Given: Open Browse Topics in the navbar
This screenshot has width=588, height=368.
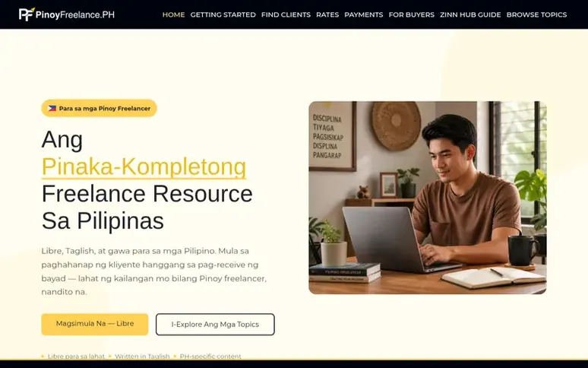Looking at the screenshot, I should click(x=536, y=14).
